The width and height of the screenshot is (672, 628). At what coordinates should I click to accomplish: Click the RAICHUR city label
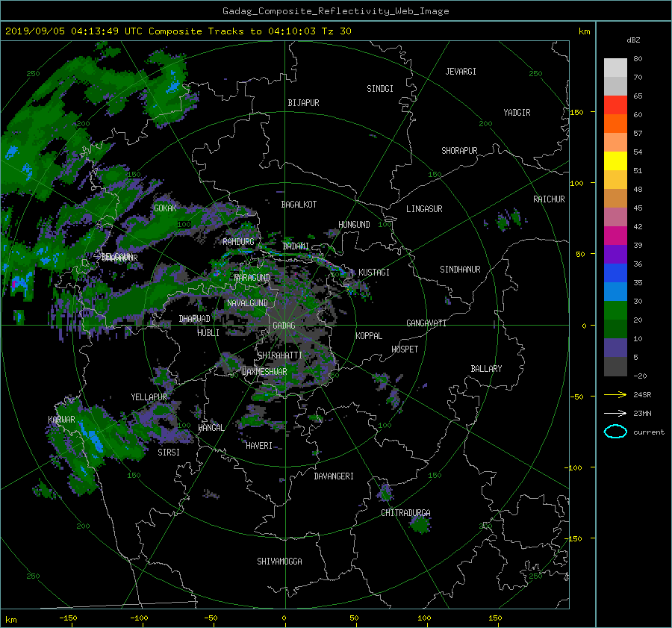(x=549, y=199)
